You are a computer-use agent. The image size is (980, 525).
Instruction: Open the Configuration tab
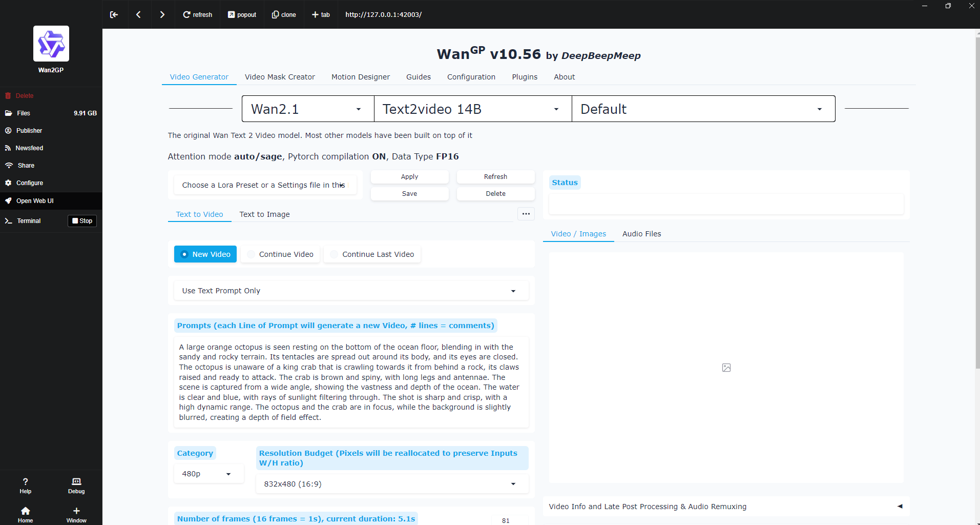471,77
